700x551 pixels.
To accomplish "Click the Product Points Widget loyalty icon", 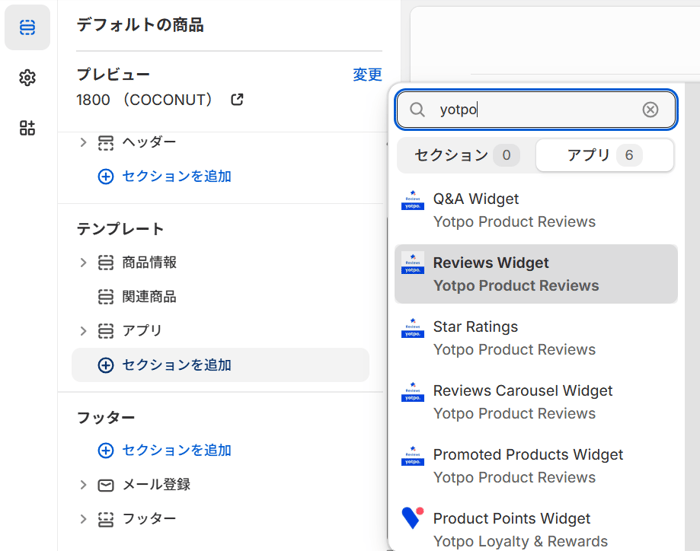I will 412,518.
